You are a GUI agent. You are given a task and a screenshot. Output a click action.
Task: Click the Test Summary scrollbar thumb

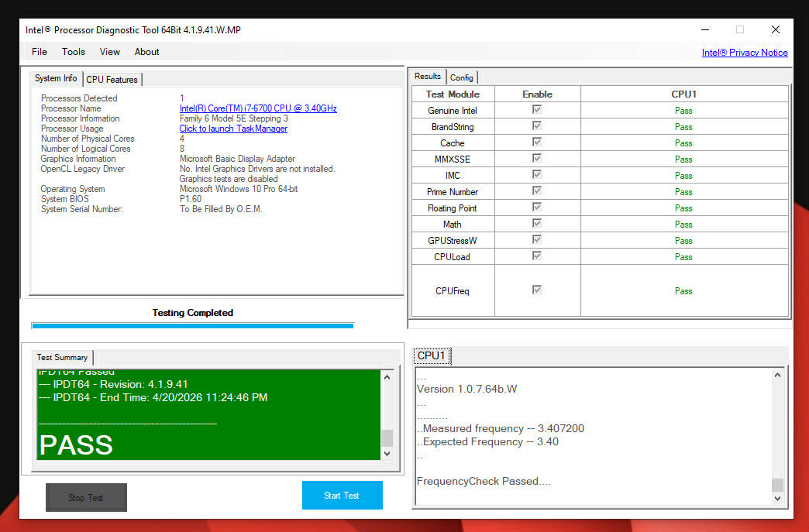387,438
